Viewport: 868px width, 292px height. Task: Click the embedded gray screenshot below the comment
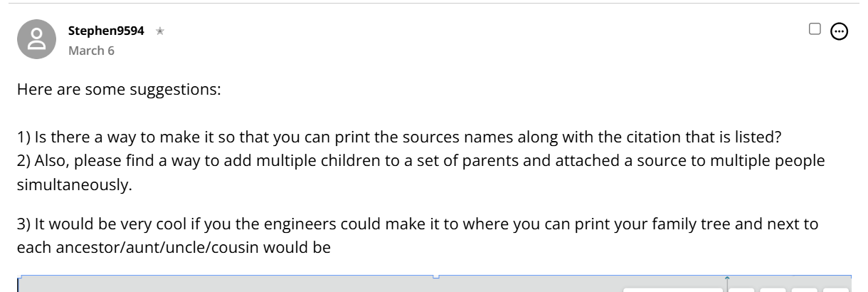pyautogui.click(x=434, y=283)
